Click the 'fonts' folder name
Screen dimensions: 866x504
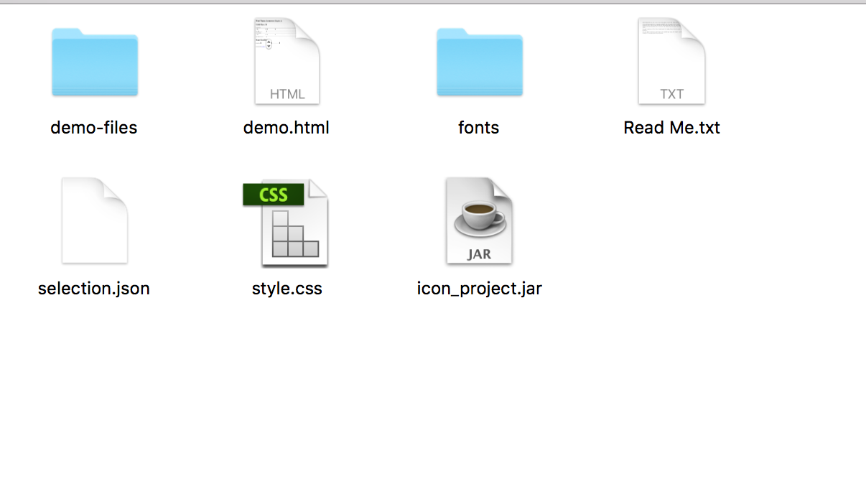click(479, 128)
